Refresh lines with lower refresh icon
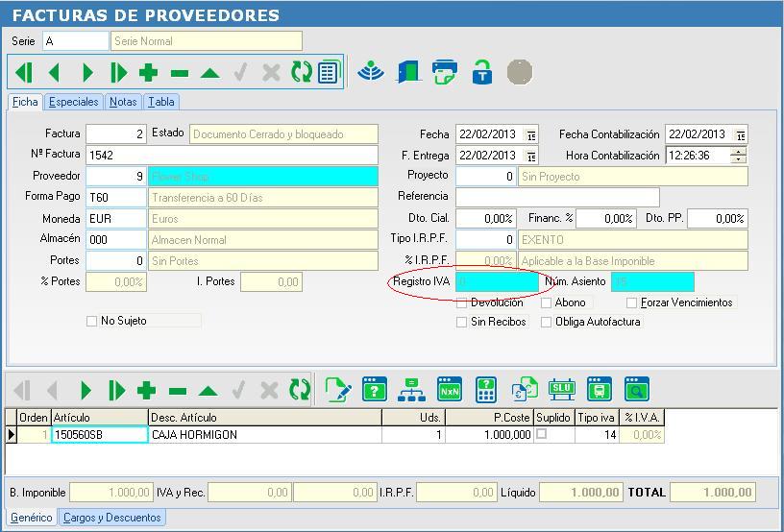Viewport: 784px width, 532px height. pyautogui.click(x=300, y=390)
